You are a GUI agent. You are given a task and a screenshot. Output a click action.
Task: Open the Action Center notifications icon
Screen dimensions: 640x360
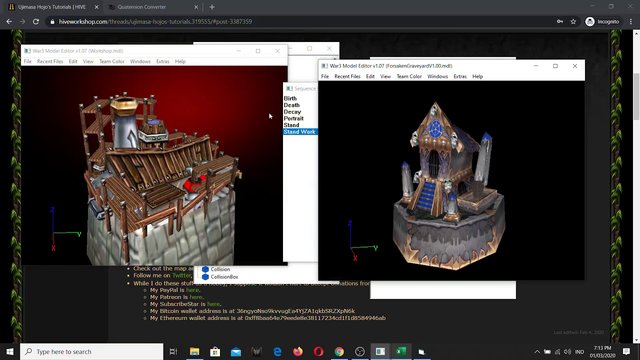pyautogui.click(x=627, y=351)
